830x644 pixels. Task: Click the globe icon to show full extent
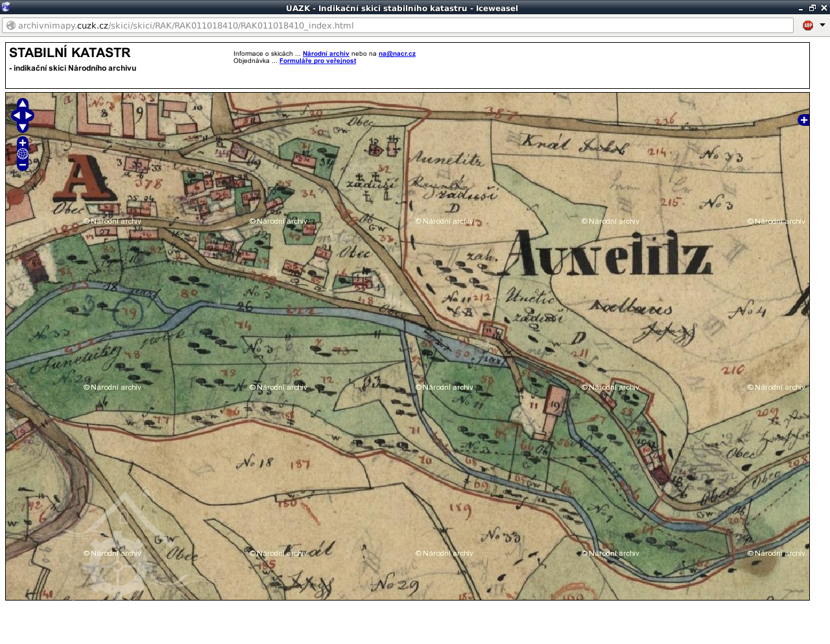(x=23, y=154)
